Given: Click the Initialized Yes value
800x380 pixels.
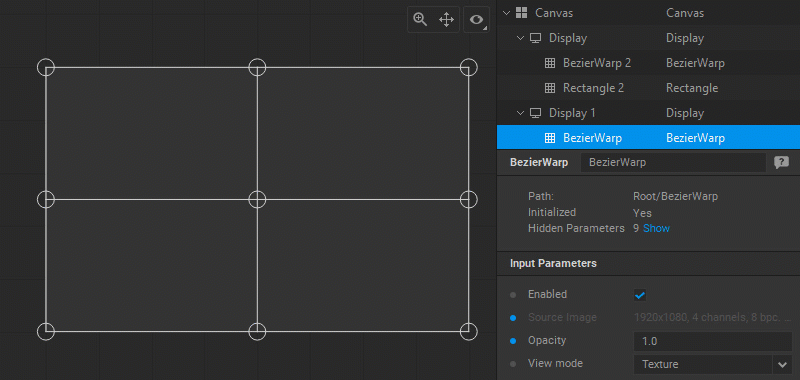Looking at the screenshot, I should pos(642,213).
